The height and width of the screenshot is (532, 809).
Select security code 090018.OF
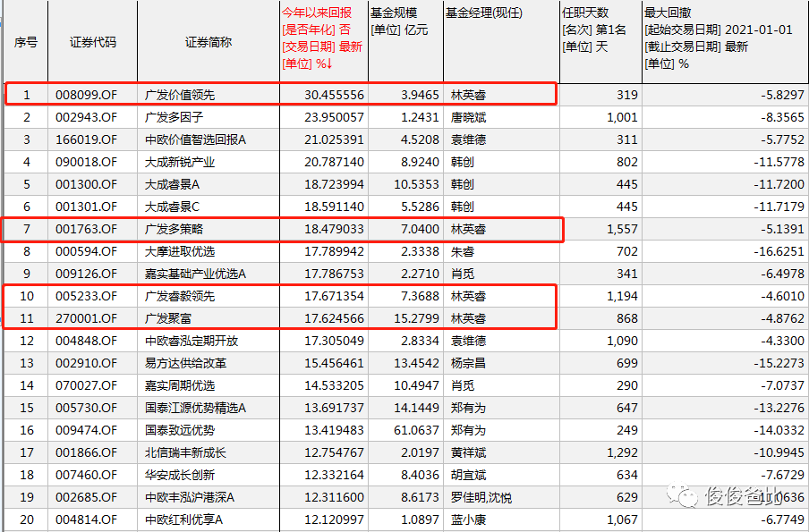point(86,162)
